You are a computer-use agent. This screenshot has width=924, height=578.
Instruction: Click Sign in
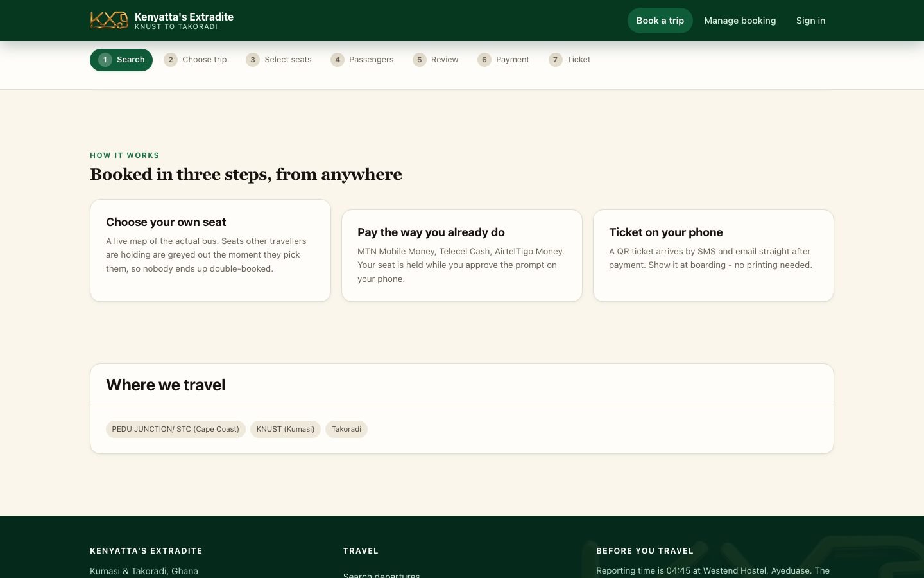[x=810, y=21]
